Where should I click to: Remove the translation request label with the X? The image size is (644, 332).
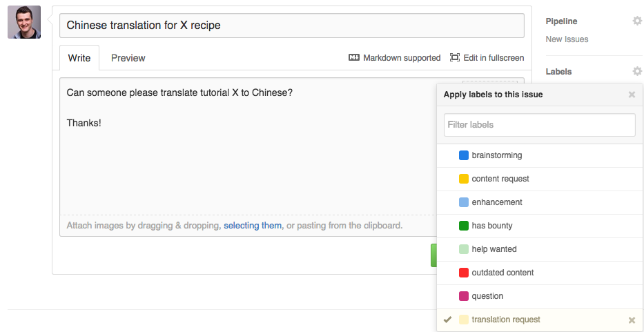point(631,320)
